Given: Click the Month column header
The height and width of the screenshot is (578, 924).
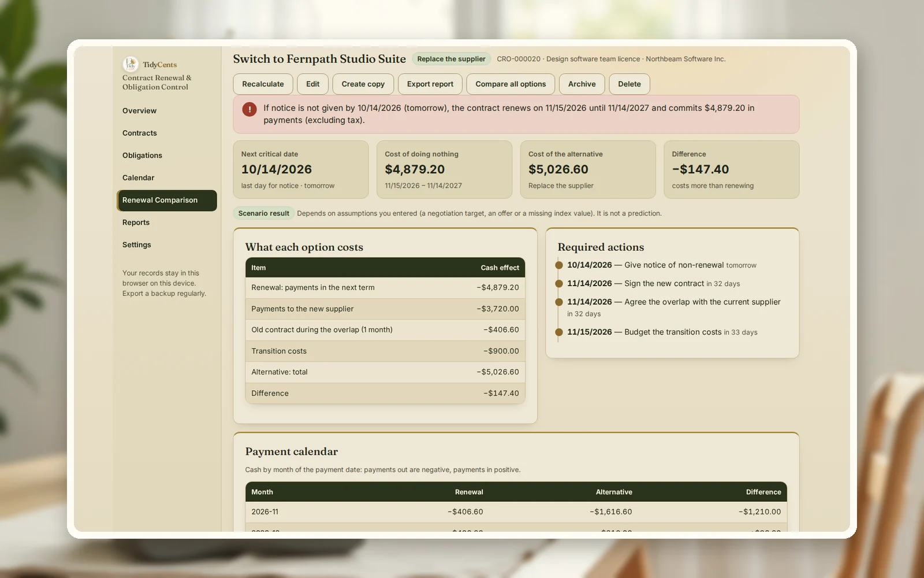Looking at the screenshot, I should tap(262, 492).
